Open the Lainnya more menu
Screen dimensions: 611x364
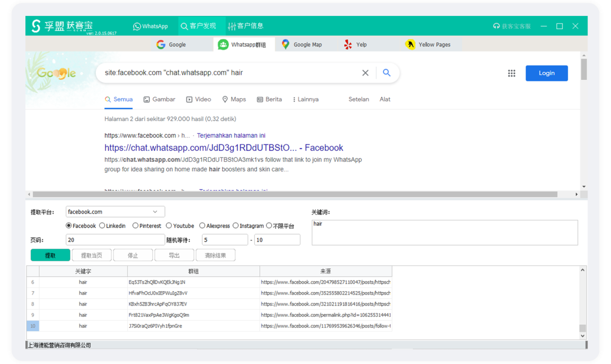(x=305, y=100)
